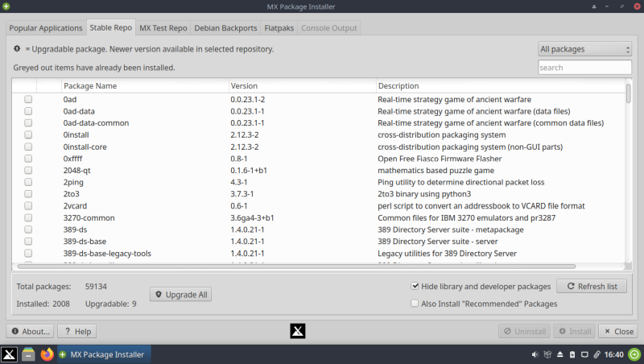Click the MX logo at the window bottom

(x=298, y=331)
